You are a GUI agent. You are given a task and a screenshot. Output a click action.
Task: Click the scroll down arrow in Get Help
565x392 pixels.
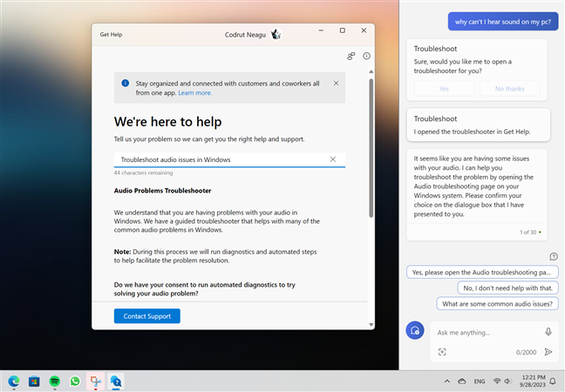coord(371,325)
